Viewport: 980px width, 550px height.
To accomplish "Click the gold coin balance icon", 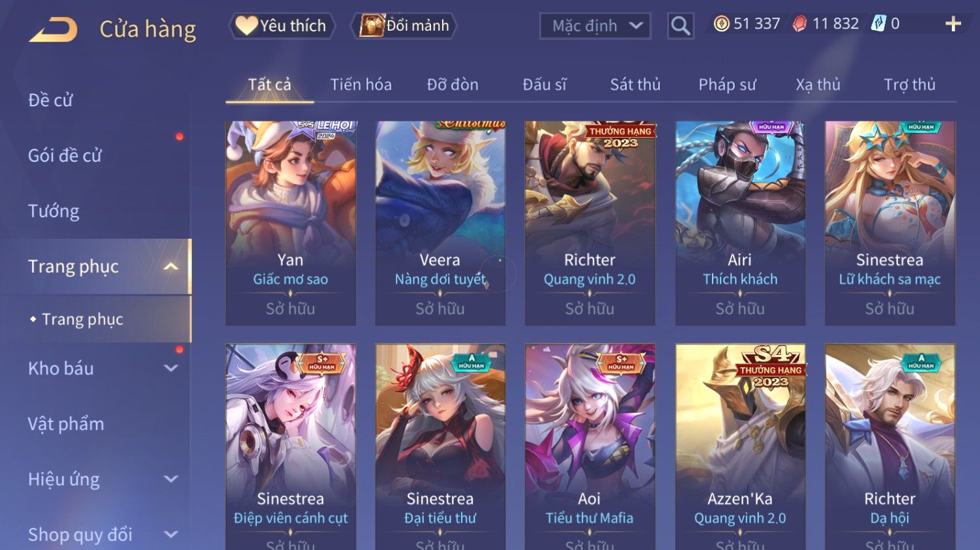I will 721,24.
